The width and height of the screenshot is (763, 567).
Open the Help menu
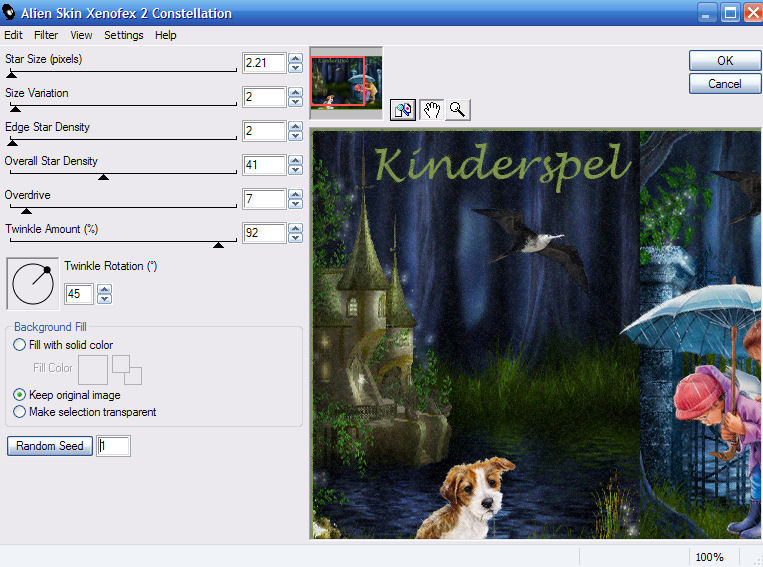click(x=165, y=35)
